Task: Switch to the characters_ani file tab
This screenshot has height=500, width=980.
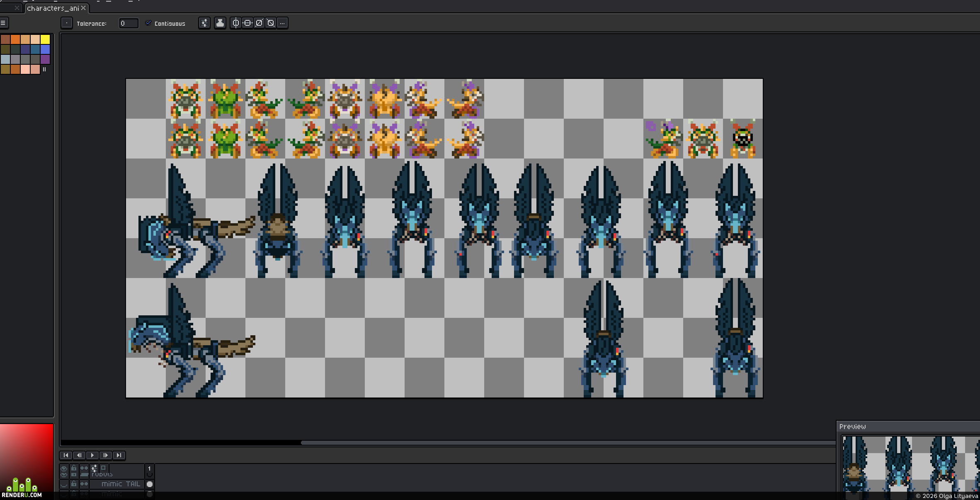Action: [x=53, y=8]
